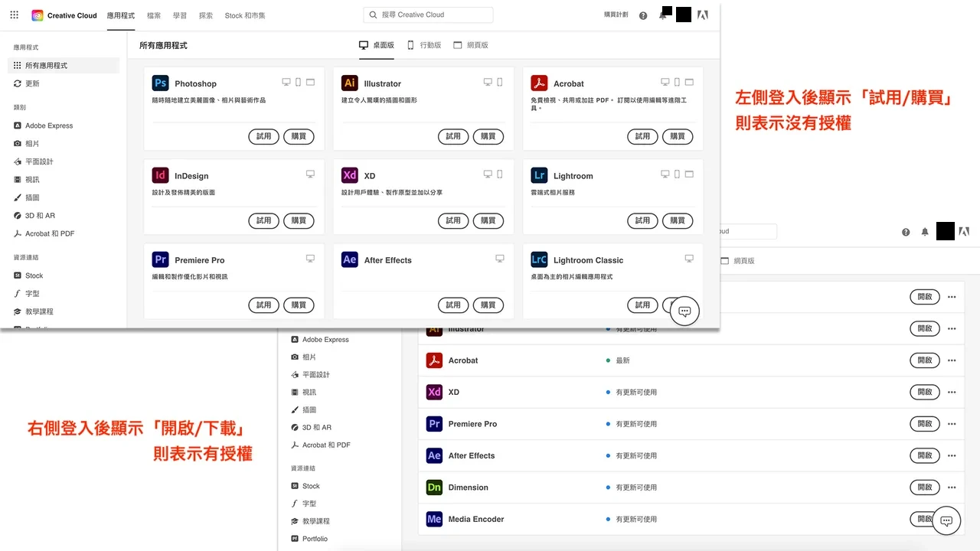Click 購買計劃 link in header
Image resolution: width=980 pixels, height=551 pixels.
pyautogui.click(x=616, y=15)
